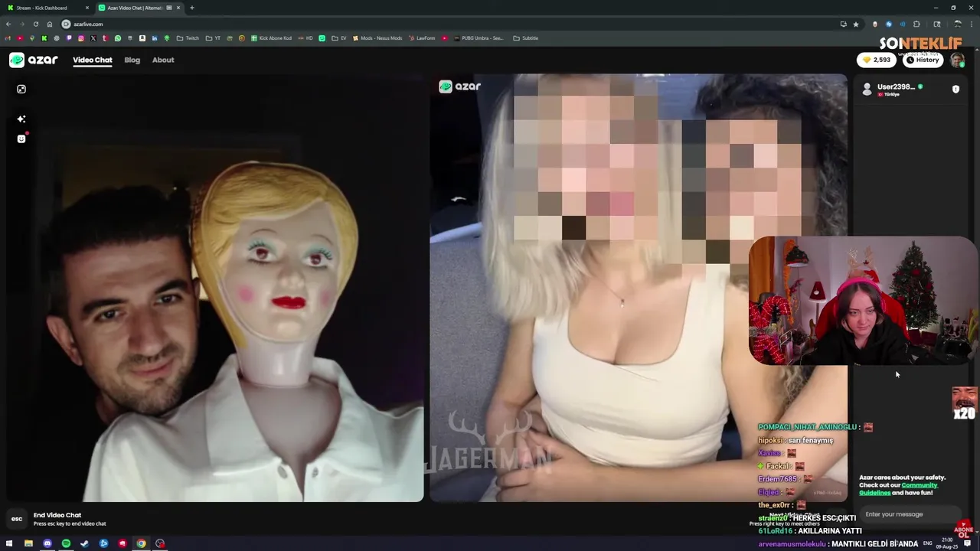Image resolution: width=980 pixels, height=551 pixels.
Task: Open the LawForm bookmark
Action: coord(422,38)
